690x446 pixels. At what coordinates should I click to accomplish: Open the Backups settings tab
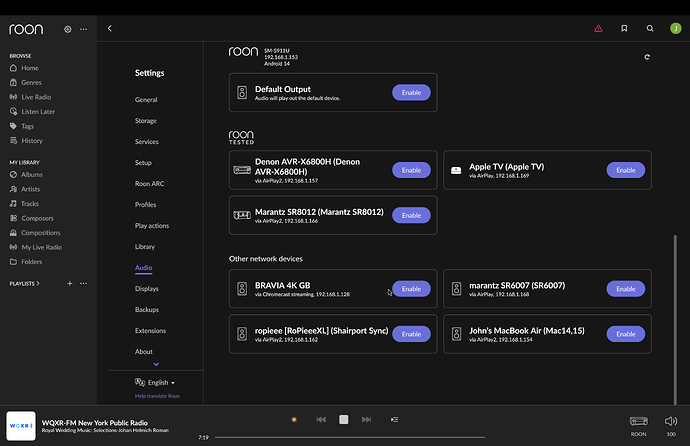click(x=147, y=310)
